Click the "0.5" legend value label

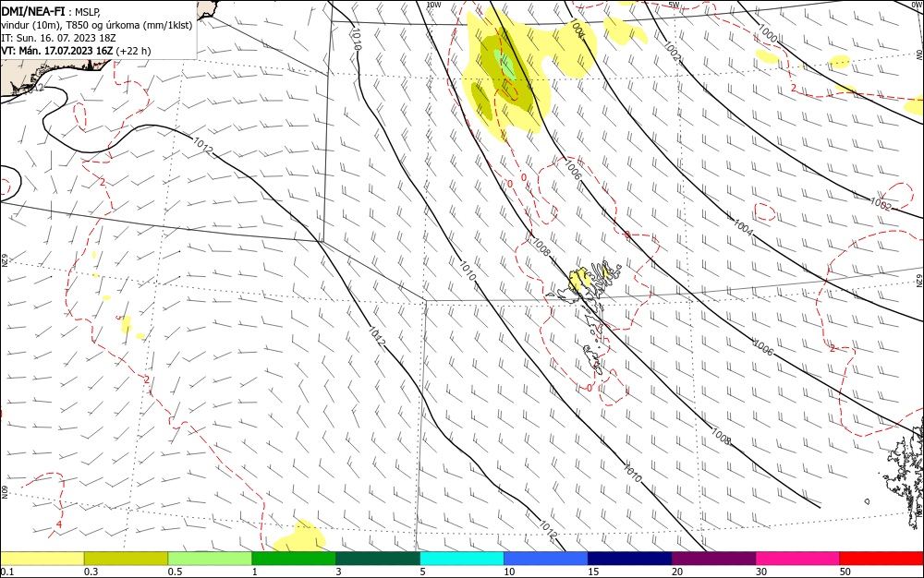click(x=175, y=572)
